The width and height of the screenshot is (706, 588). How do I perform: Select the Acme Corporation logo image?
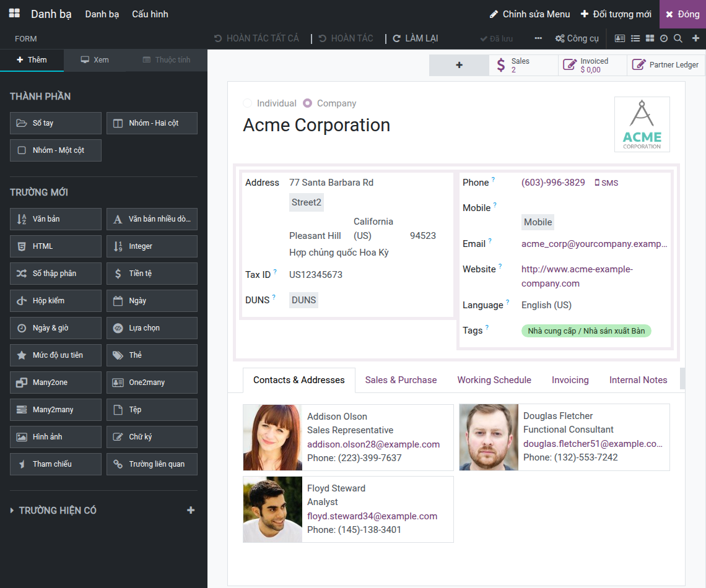(642, 124)
